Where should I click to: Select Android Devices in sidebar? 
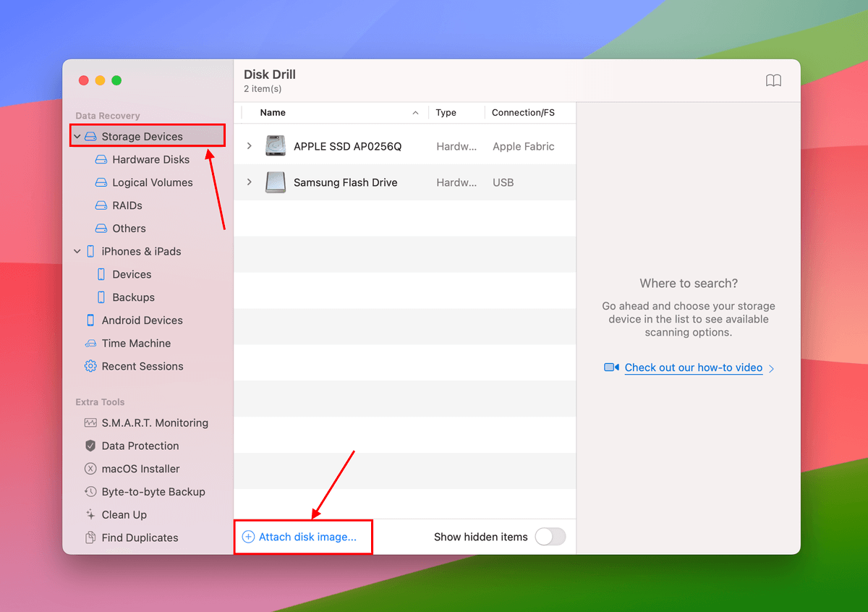[142, 320]
